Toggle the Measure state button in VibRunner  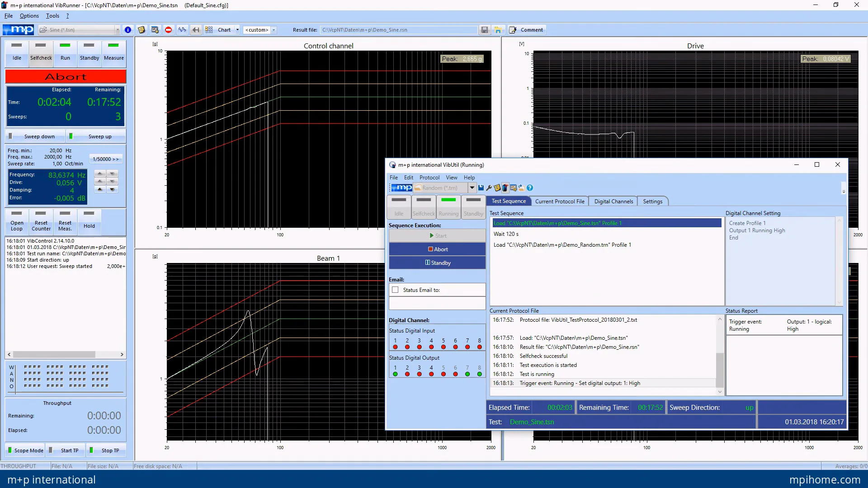(113, 53)
